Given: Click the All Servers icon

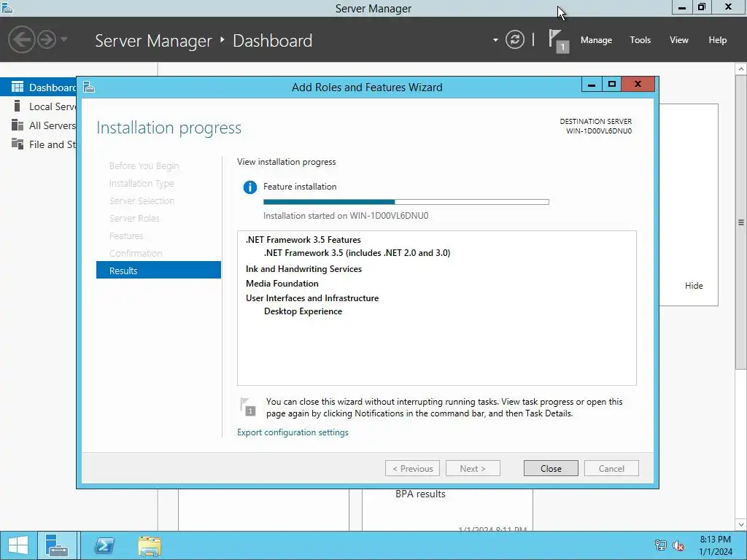Looking at the screenshot, I should point(18,125).
